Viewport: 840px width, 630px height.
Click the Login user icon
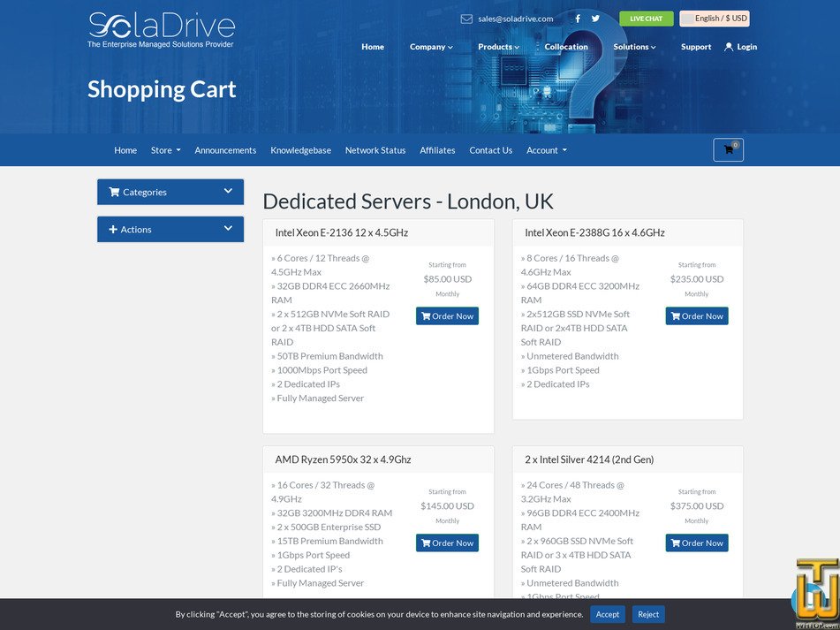[729, 47]
